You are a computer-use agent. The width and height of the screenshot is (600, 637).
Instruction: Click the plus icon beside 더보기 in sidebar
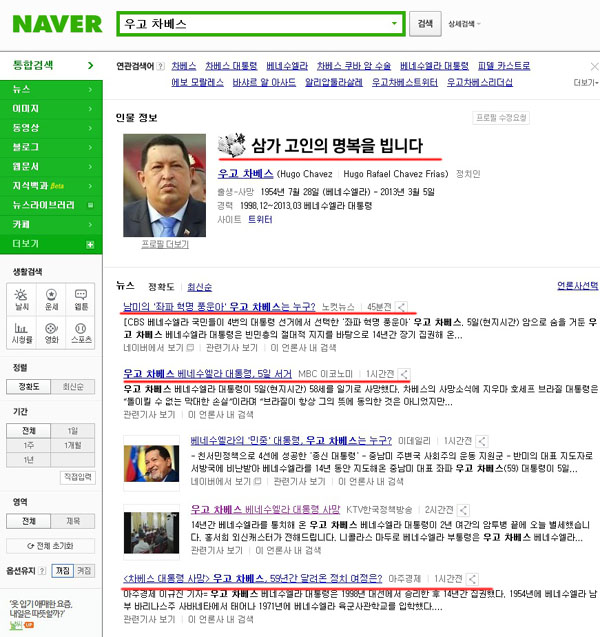point(90,244)
